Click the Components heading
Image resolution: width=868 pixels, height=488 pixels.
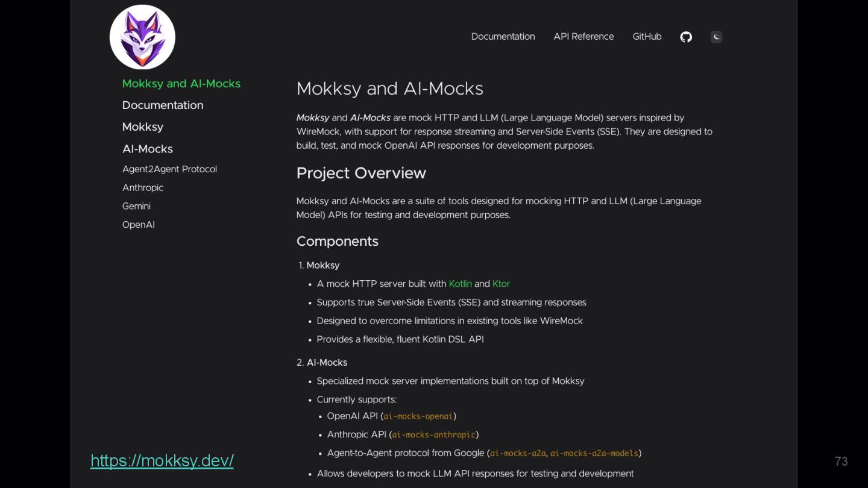click(338, 242)
